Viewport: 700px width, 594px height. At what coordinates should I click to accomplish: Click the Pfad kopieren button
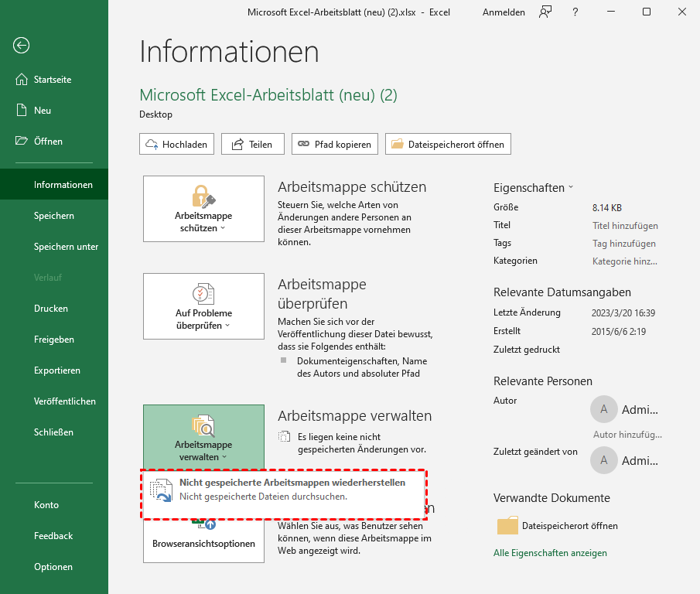click(334, 144)
